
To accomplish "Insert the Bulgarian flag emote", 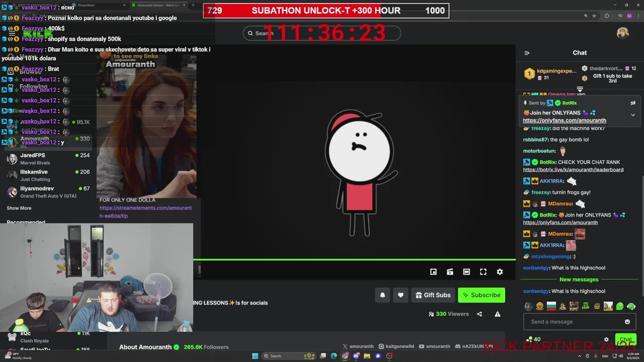I will click(551, 306).
